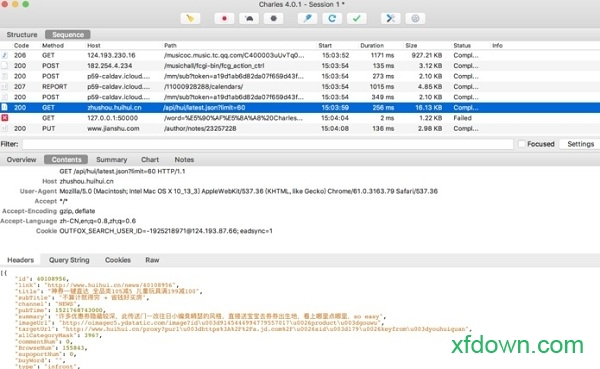Click the validate checkmark icon
The width and height of the screenshot is (600, 369).
[x=356, y=18]
